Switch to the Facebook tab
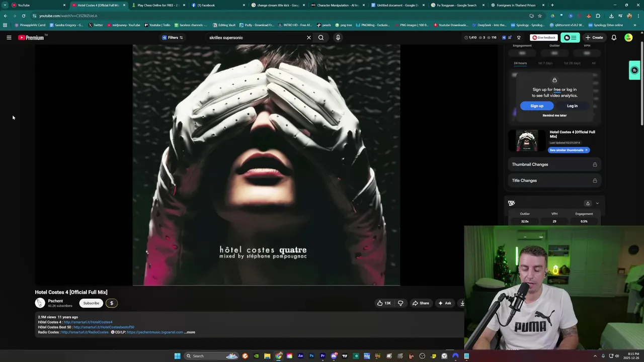Image resolution: width=644 pixels, height=362 pixels. (217, 5)
